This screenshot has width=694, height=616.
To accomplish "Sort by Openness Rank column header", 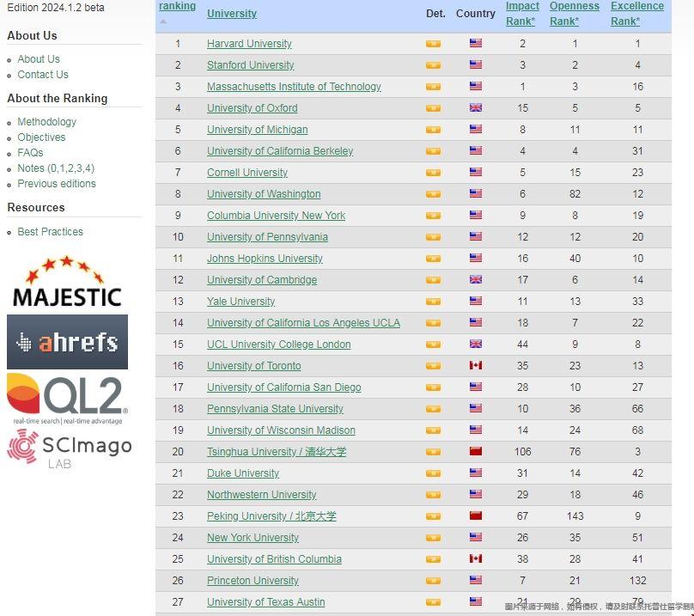I will [x=574, y=14].
